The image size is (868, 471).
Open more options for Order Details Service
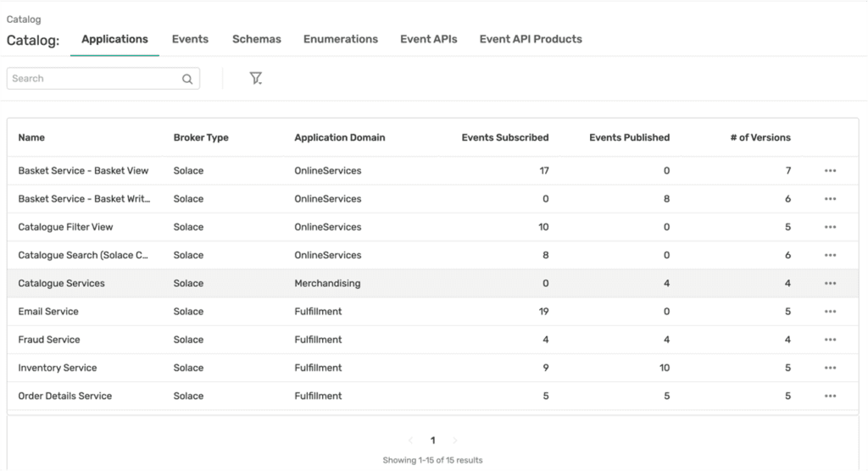pyautogui.click(x=830, y=396)
